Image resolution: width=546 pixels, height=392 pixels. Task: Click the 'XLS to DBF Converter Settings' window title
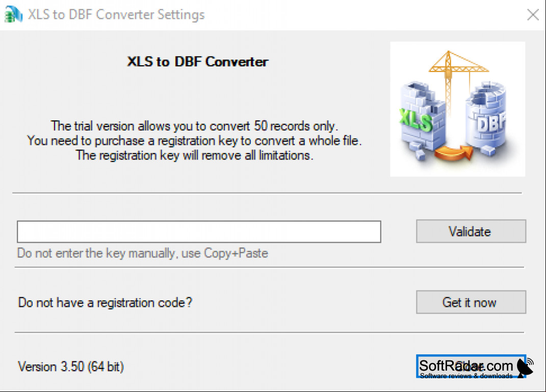click(x=116, y=15)
